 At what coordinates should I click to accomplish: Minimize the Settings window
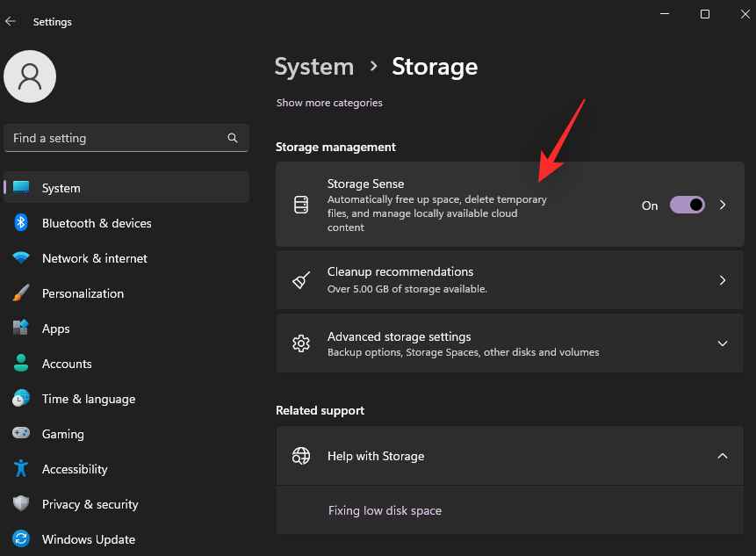pyautogui.click(x=665, y=14)
